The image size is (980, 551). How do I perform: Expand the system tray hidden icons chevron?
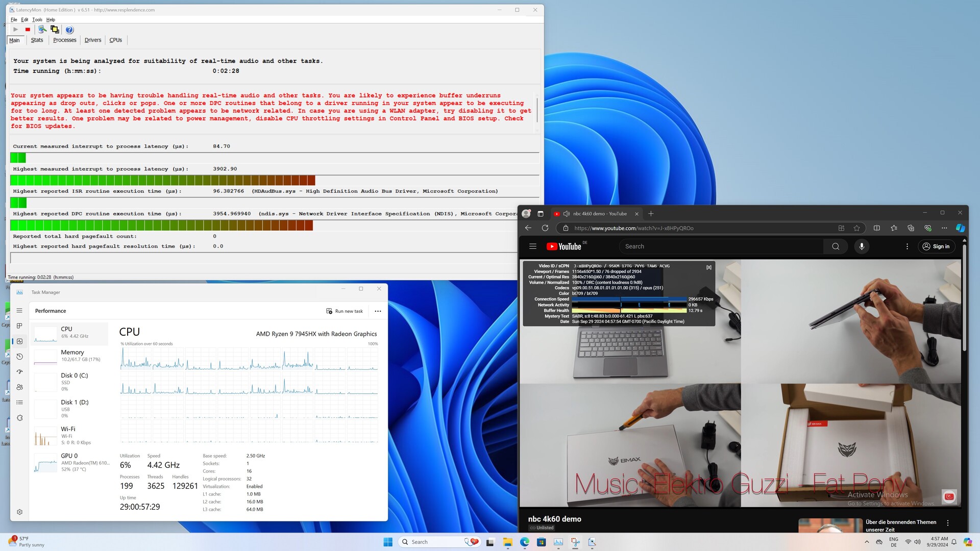click(x=867, y=542)
